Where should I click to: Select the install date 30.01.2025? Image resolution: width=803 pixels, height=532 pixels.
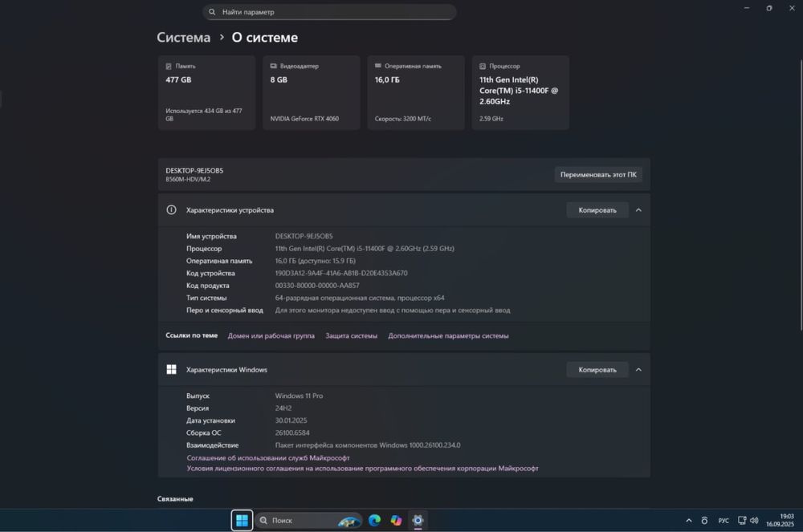(291, 420)
